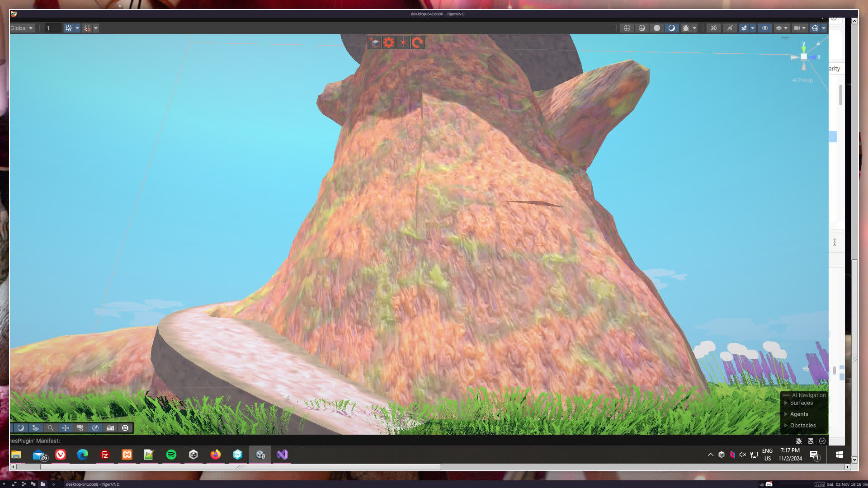Click the red circular refresh arrow icon
The width and height of the screenshot is (868, 488).
coord(418,42)
